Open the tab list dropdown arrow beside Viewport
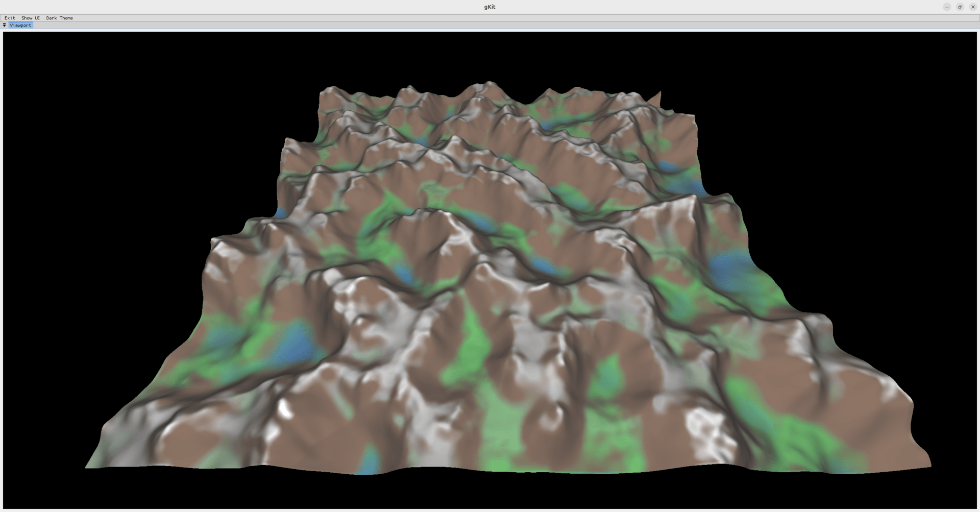Viewport: 980px width, 512px height. point(5,25)
